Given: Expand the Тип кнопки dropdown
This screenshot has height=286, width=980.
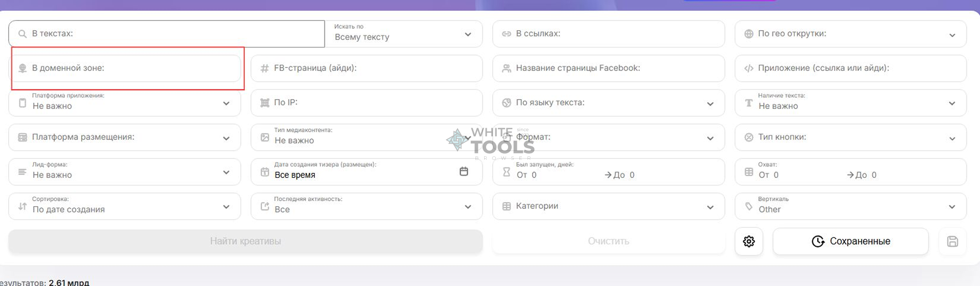Looking at the screenshot, I should (850, 137).
